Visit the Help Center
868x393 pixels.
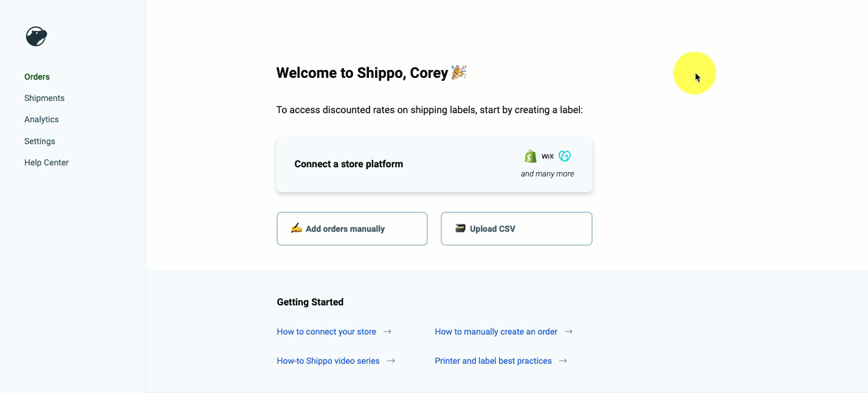(46, 162)
